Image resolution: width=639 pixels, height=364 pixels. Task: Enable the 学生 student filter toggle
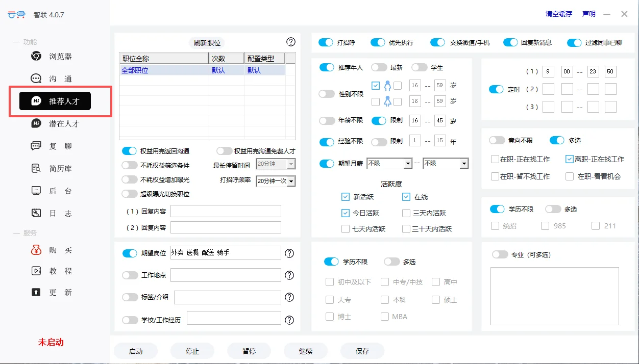tap(420, 67)
